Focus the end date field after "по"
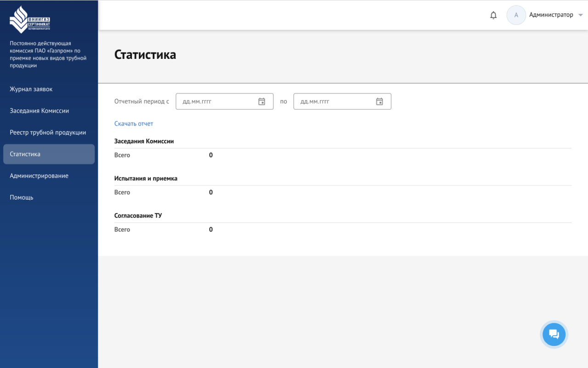The image size is (588, 368). (x=334, y=102)
